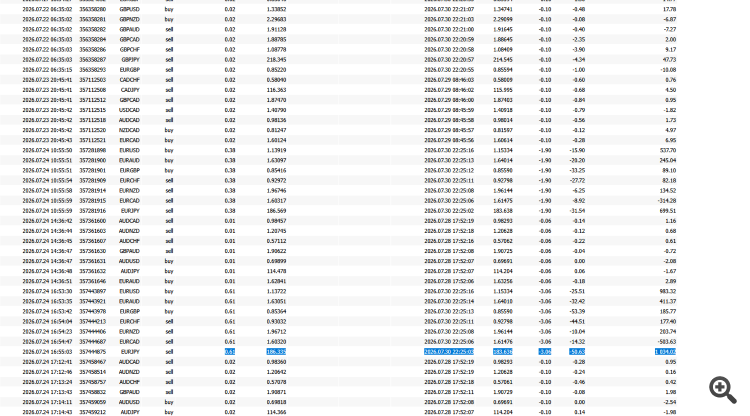Click the highlighted close time 2026.07.30 22:25:03

(x=449, y=351)
